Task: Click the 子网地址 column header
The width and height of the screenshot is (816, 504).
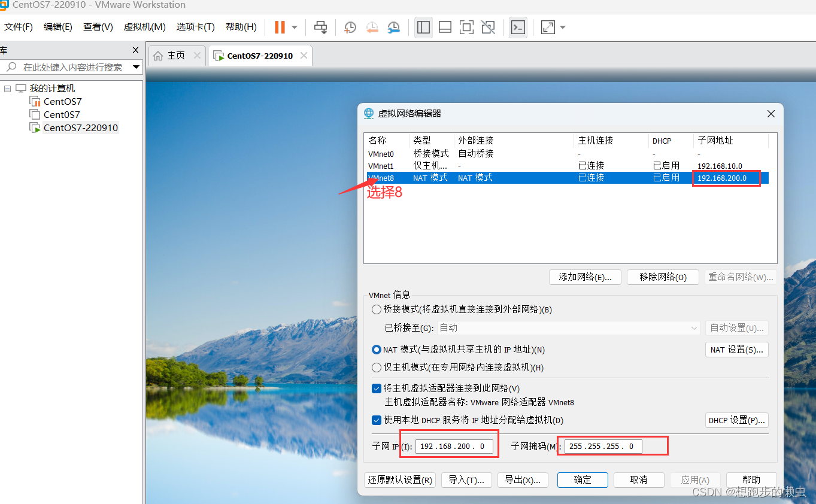Action: click(731, 141)
